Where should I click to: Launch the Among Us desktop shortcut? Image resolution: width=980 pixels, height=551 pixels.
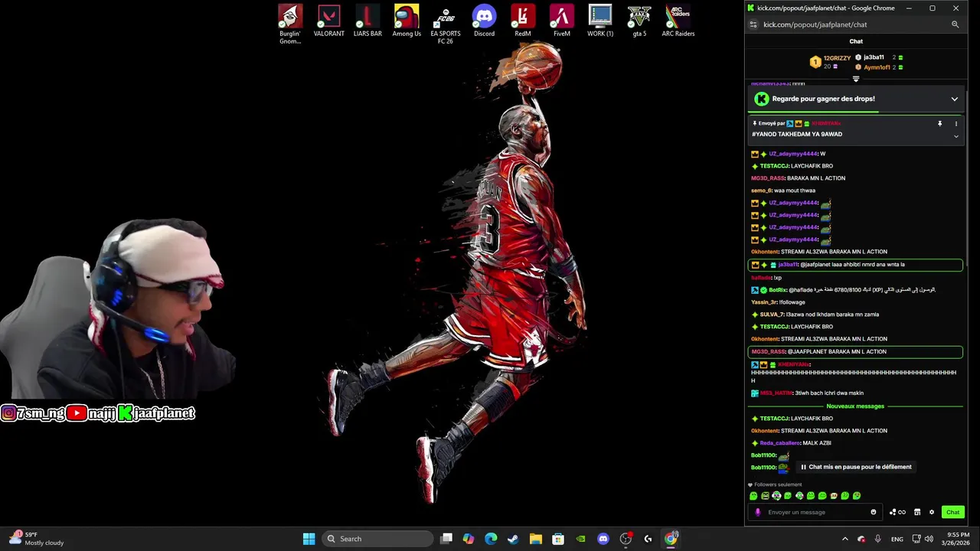(x=407, y=21)
